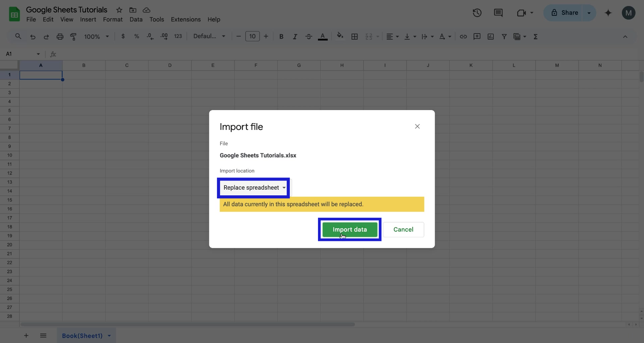Open the Data menu
The width and height of the screenshot is (644, 343).
click(x=136, y=19)
